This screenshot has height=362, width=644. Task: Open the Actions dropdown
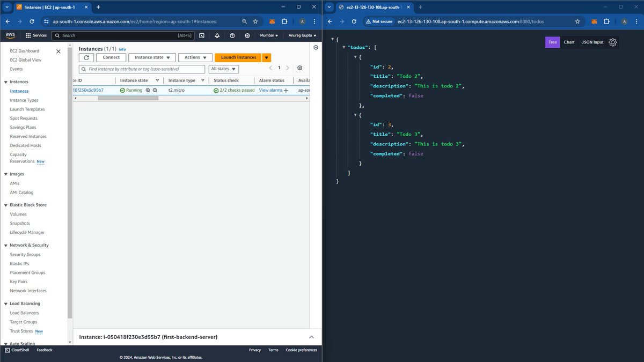click(x=195, y=57)
